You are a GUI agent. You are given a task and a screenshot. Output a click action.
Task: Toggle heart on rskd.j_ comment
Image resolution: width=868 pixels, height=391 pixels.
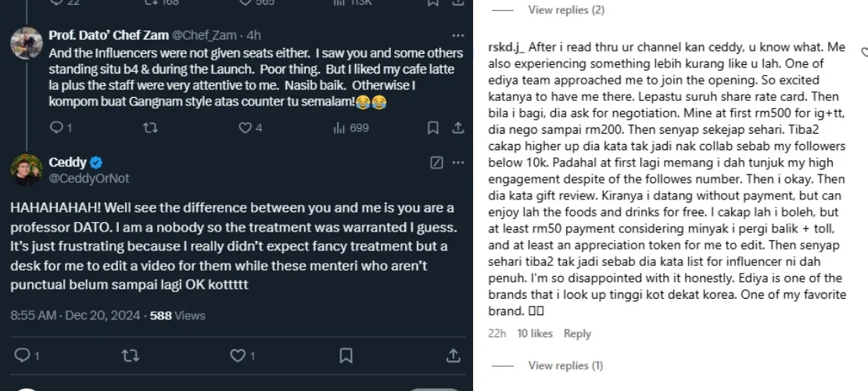(x=863, y=52)
